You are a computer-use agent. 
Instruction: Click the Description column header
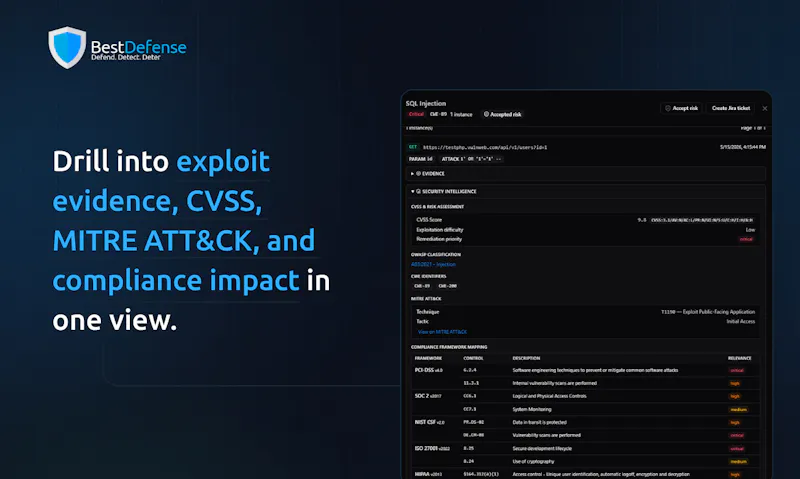(x=526, y=358)
